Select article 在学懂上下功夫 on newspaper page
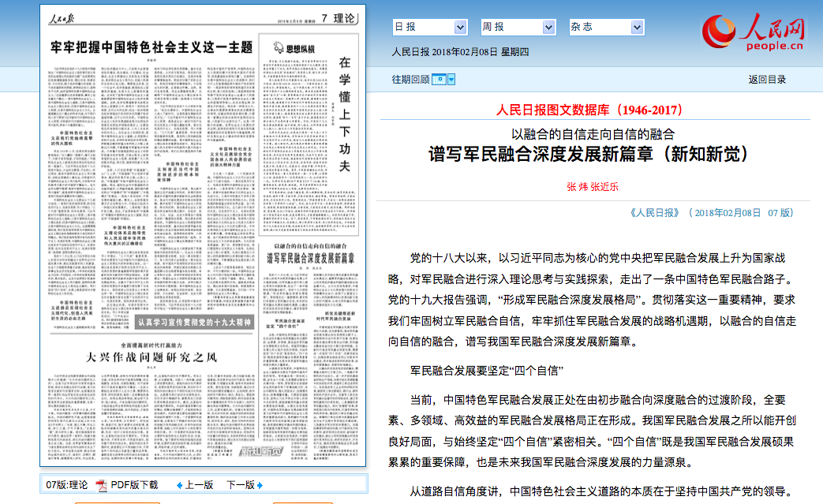The image size is (823, 504). coord(344,114)
